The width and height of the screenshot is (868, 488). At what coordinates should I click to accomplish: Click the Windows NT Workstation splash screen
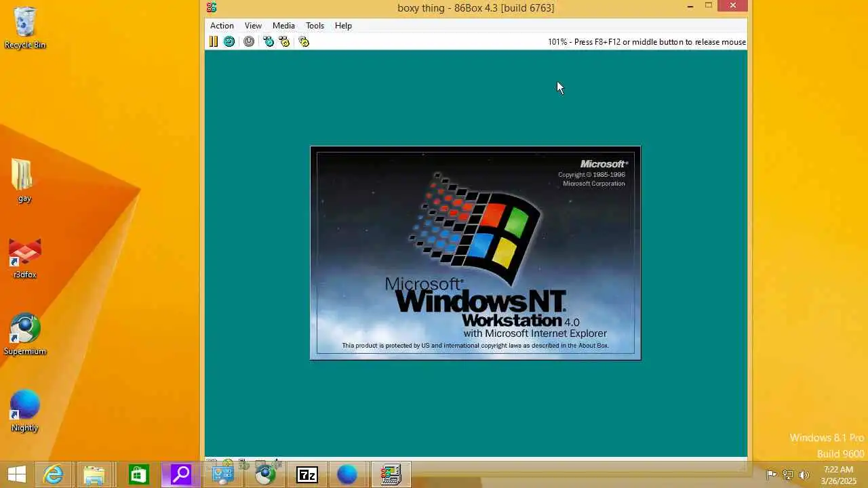tap(475, 253)
